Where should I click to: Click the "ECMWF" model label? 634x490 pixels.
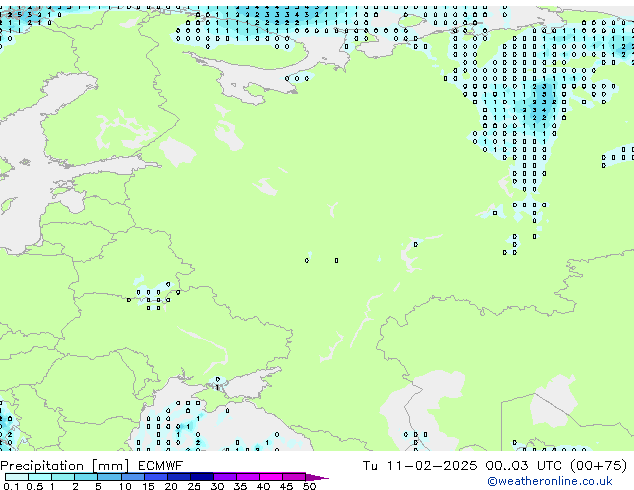161,466
